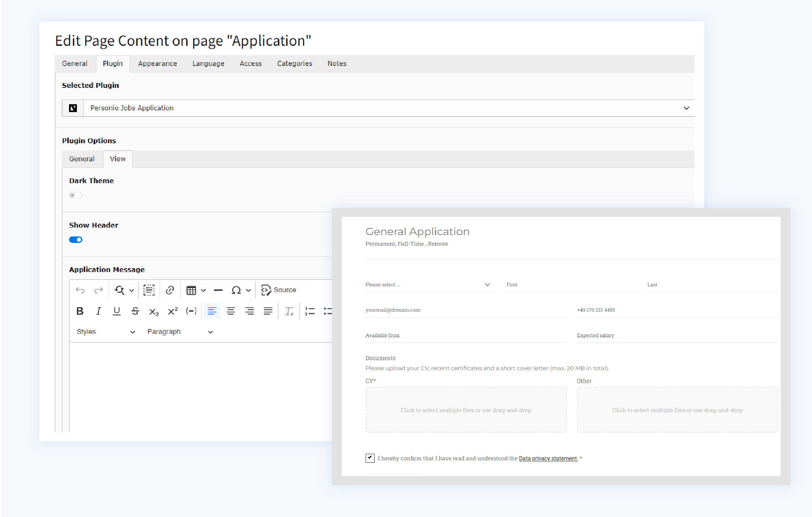The width and height of the screenshot is (812, 517).
Task: Click the Remove Format icon
Action: pyautogui.click(x=289, y=311)
